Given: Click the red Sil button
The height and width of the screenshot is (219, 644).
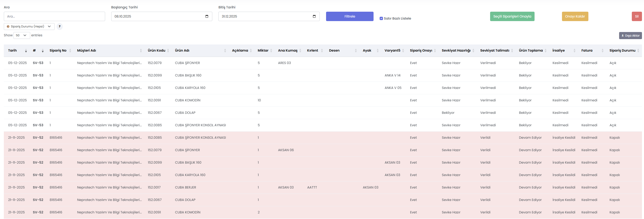Looking at the screenshot, I should (637, 17).
